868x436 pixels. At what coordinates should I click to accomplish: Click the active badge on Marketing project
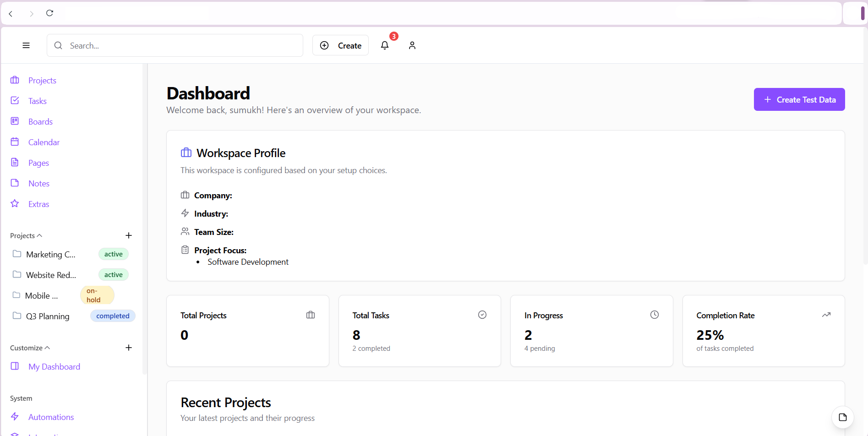pos(113,253)
